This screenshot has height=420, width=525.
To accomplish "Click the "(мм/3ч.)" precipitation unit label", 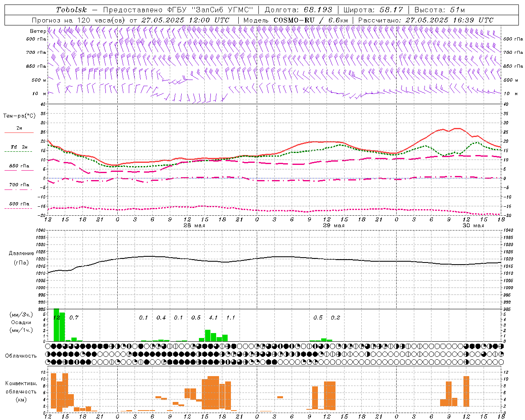I will [x=21, y=315].
